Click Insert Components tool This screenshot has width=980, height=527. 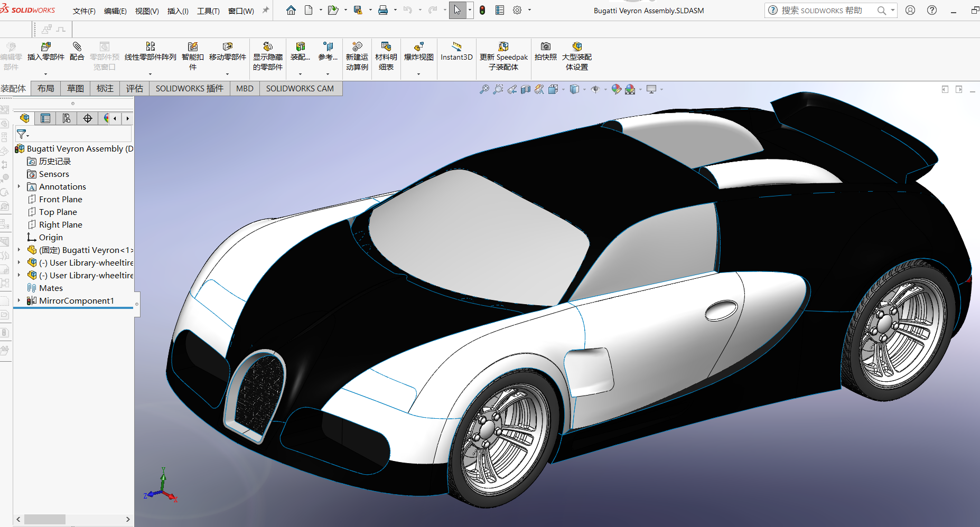[x=46, y=52]
